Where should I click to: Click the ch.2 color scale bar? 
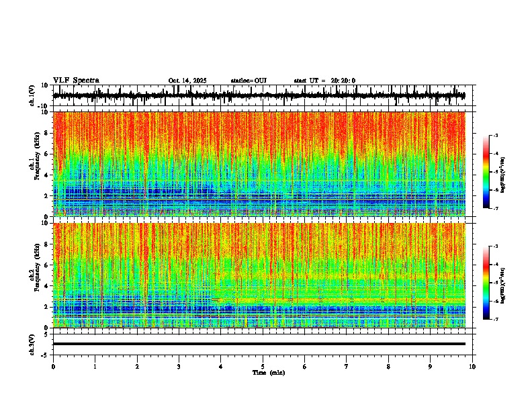pos(486,283)
